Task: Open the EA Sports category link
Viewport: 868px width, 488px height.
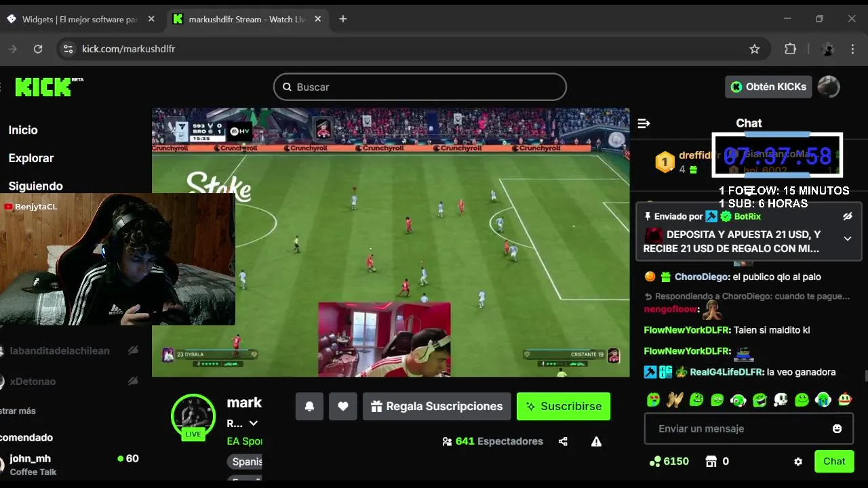Action: click(x=244, y=441)
